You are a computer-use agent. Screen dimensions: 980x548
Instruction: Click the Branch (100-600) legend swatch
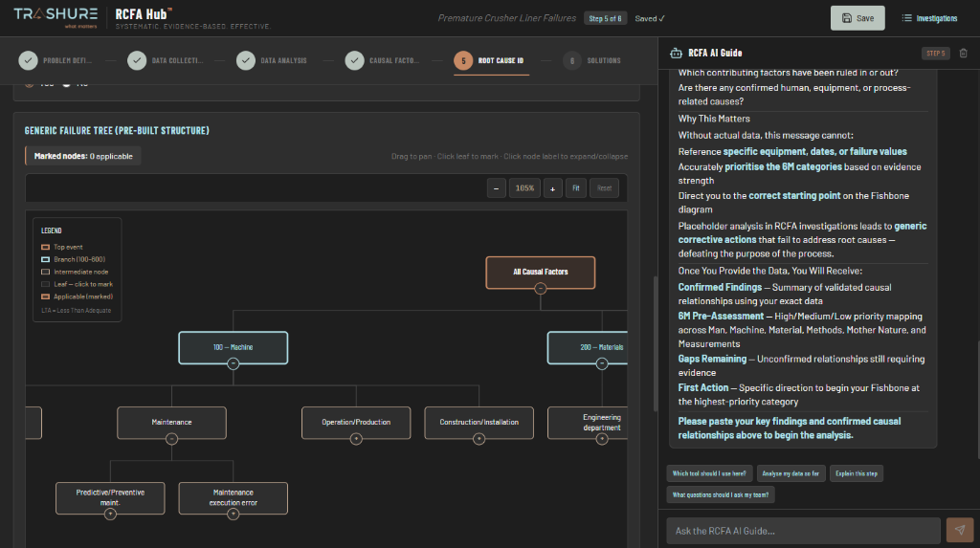[45, 259]
